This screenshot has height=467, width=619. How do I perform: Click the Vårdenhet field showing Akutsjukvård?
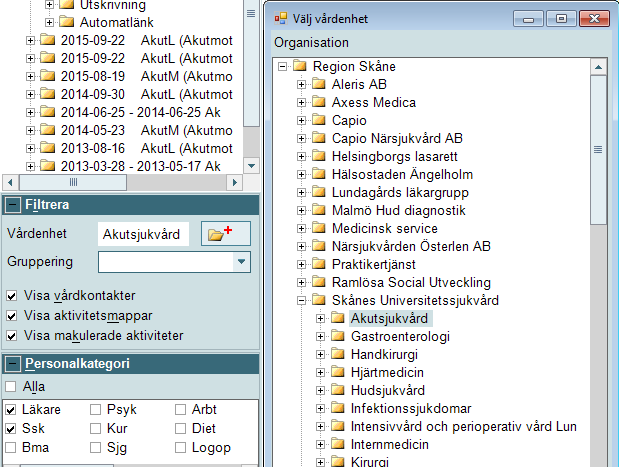click(143, 234)
